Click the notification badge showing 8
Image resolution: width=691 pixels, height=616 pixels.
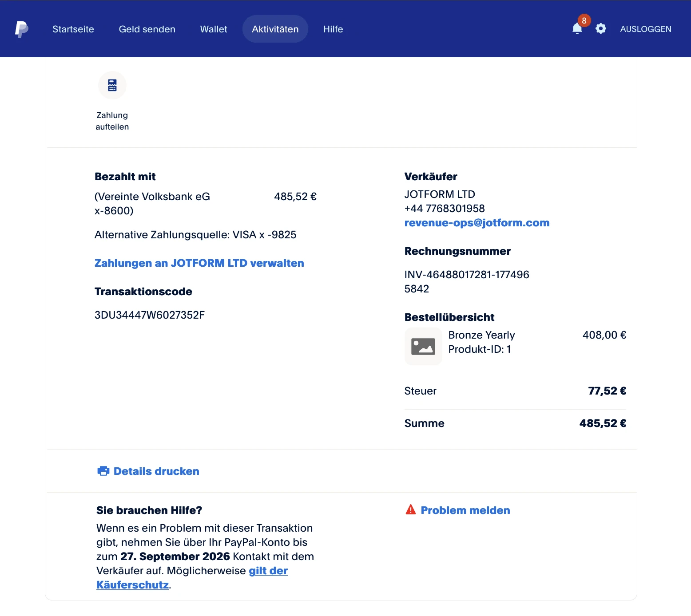point(584,20)
